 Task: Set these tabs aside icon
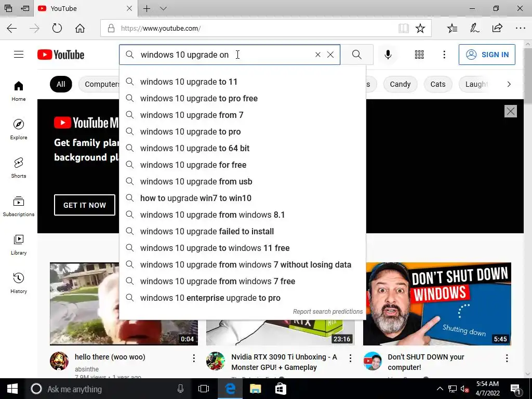tap(25, 8)
